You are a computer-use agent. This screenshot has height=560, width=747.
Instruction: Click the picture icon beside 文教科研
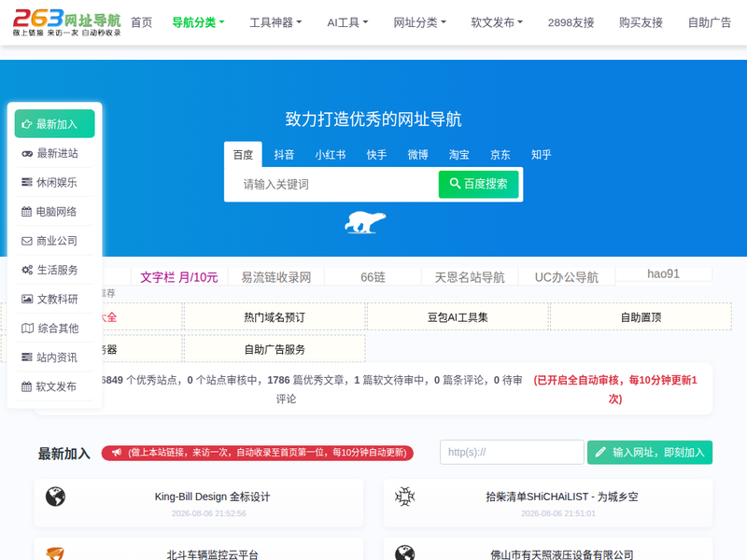pos(27,299)
